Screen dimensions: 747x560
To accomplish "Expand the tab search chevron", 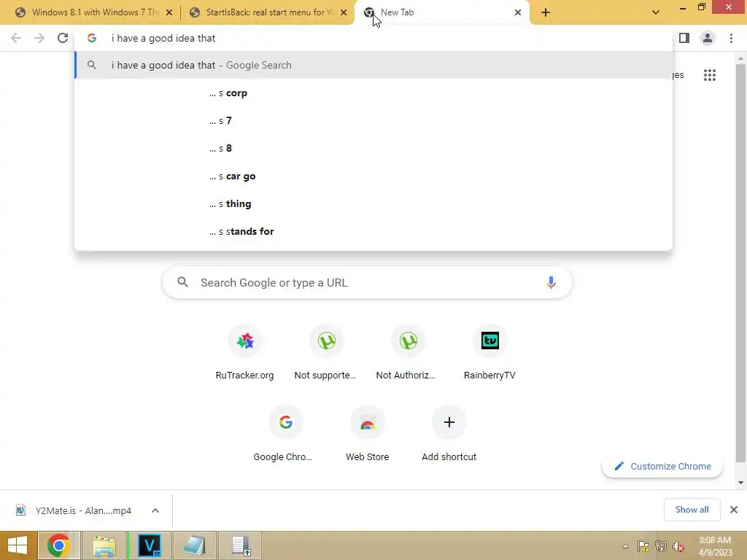I will (656, 12).
